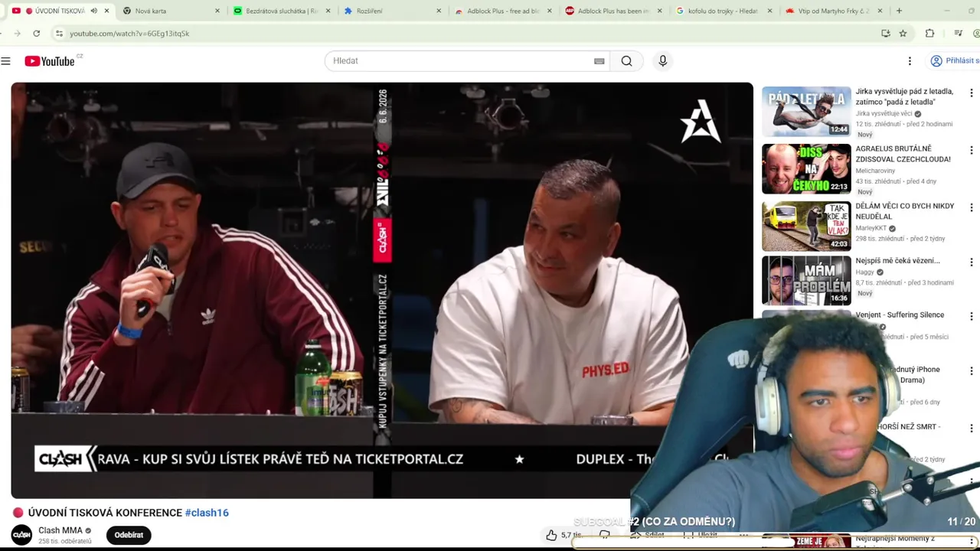
Task: Open thumbnail of DISS NA CEKYHO video
Action: [806, 168]
